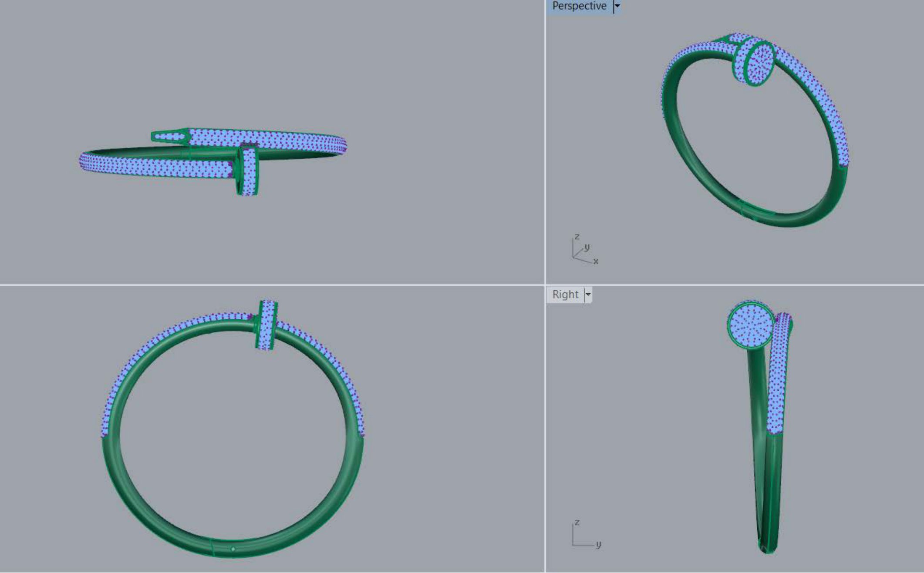924x573 pixels.
Task: Click the vertical divider between upper viewports
Action: click(x=545, y=142)
